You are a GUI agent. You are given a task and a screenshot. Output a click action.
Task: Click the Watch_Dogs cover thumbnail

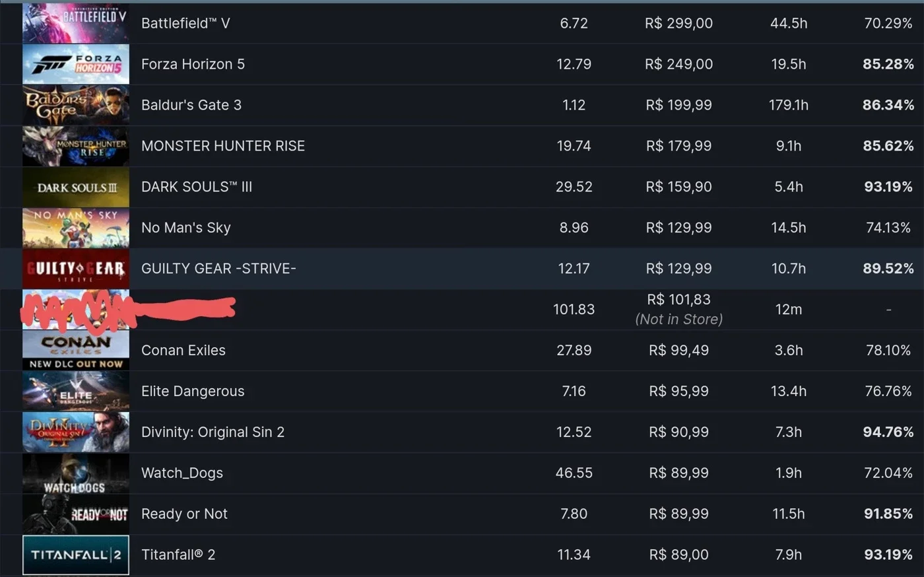pos(76,473)
